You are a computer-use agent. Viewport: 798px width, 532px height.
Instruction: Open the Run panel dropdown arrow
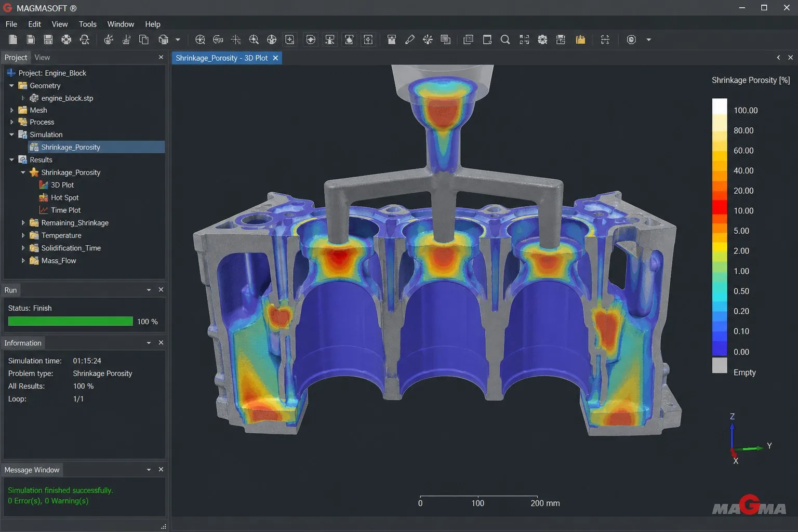point(149,290)
